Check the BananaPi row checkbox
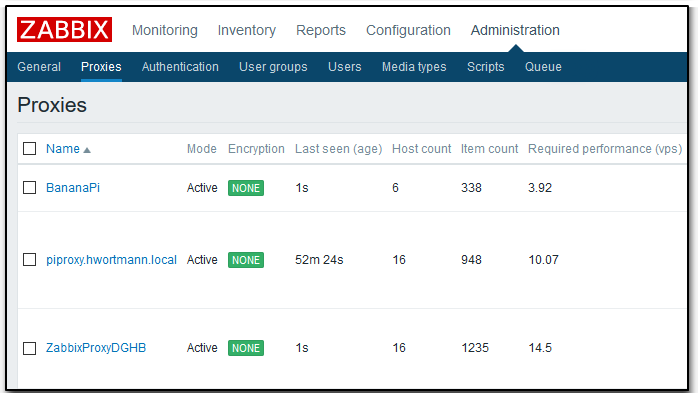Viewport: 698px width, 400px height. [x=30, y=188]
